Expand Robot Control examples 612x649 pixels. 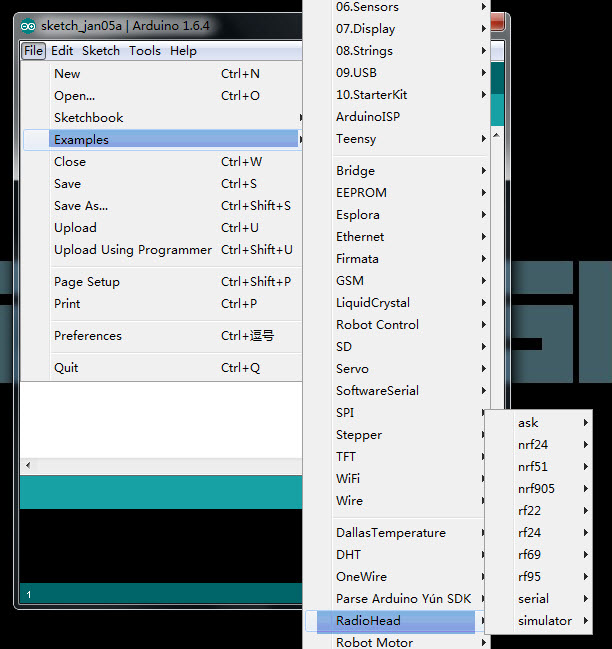click(x=397, y=324)
